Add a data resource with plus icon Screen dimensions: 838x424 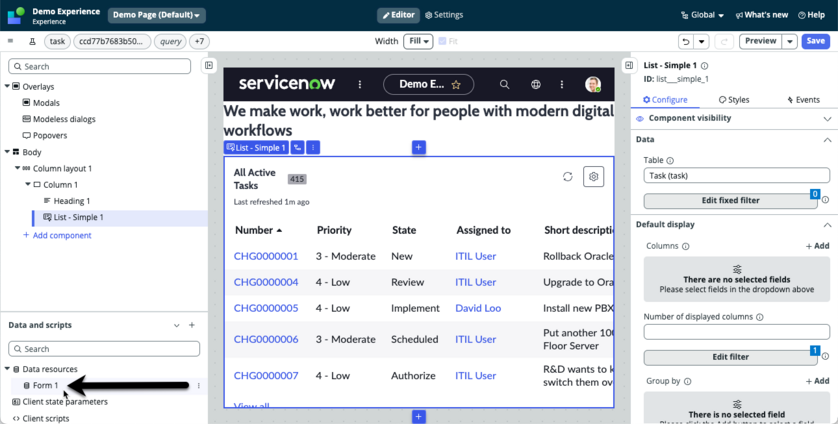(x=192, y=325)
